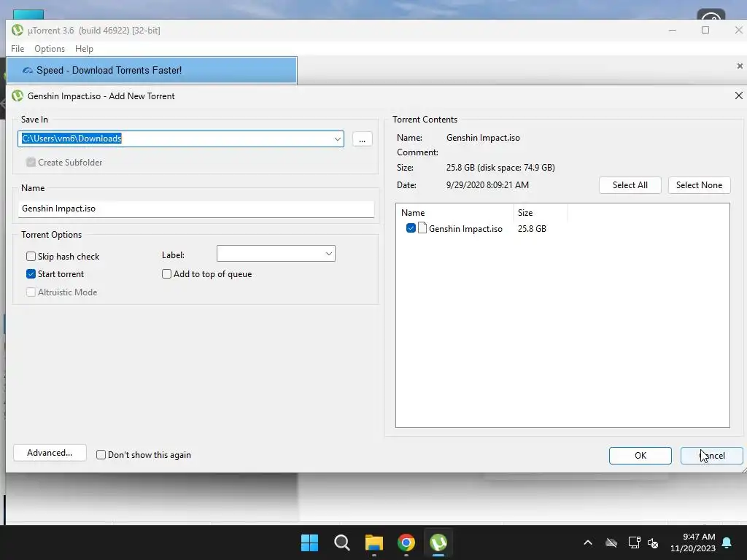Check Don't show this again
This screenshot has width=747, height=560.
tap(101, 455)
